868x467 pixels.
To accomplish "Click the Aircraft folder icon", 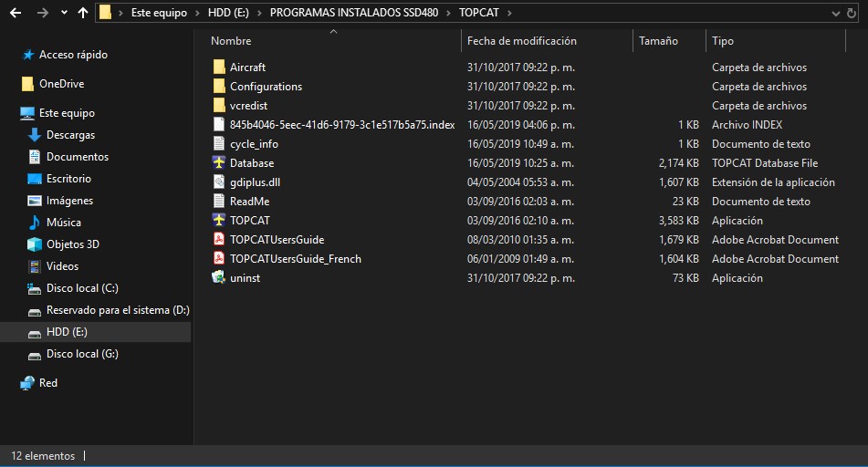I will (x=219, y=67).
